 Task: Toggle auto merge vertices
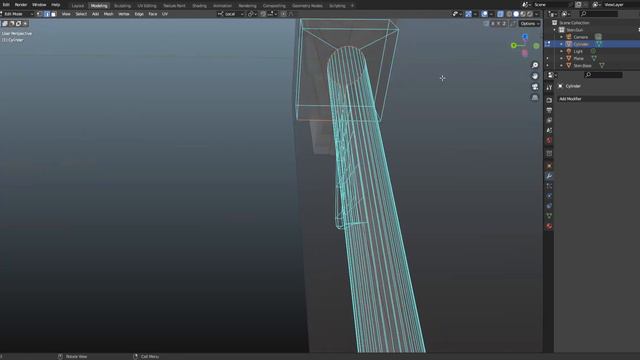click(513, 24)
